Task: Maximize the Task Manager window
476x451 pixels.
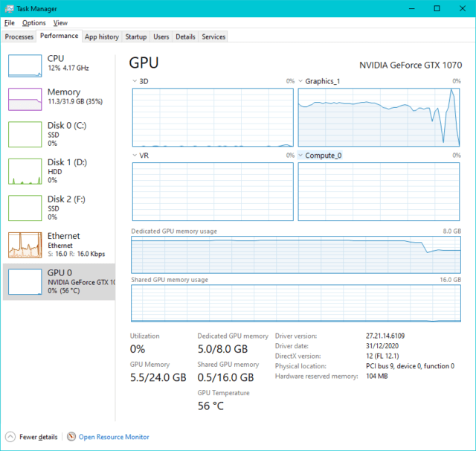Action: [x=437, y=8]
